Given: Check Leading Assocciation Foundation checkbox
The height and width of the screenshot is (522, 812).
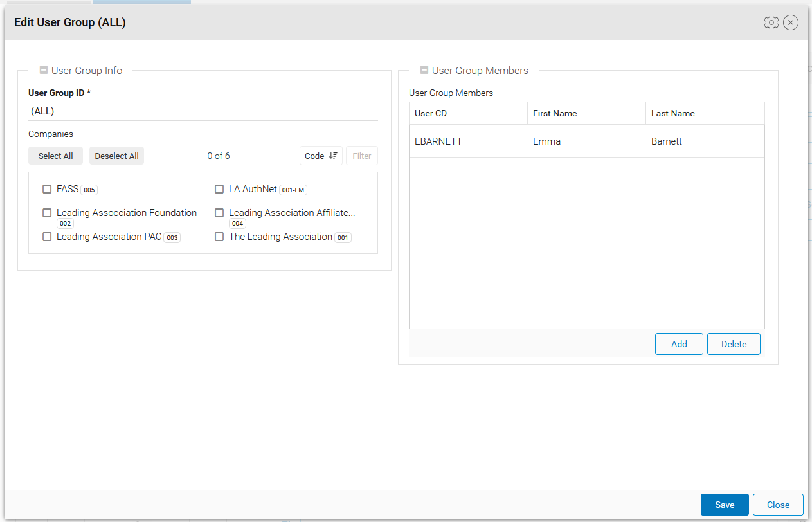Looking at the screenshot, I should [x=47, y=213].
